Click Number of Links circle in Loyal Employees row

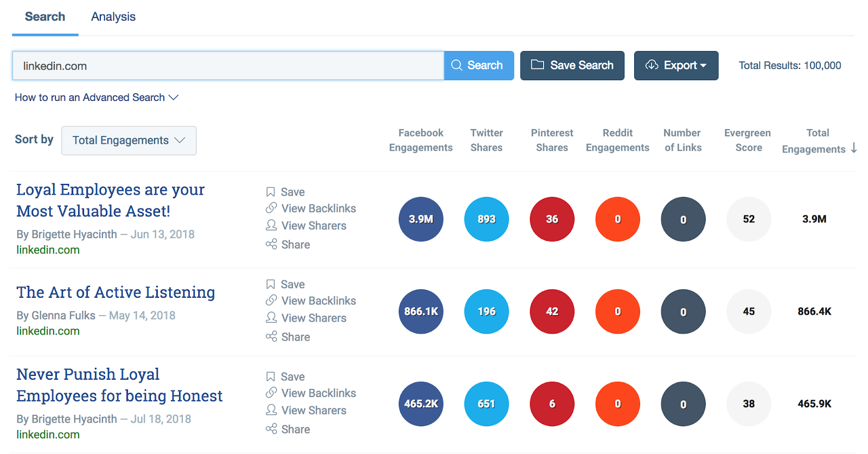[683, 219]
